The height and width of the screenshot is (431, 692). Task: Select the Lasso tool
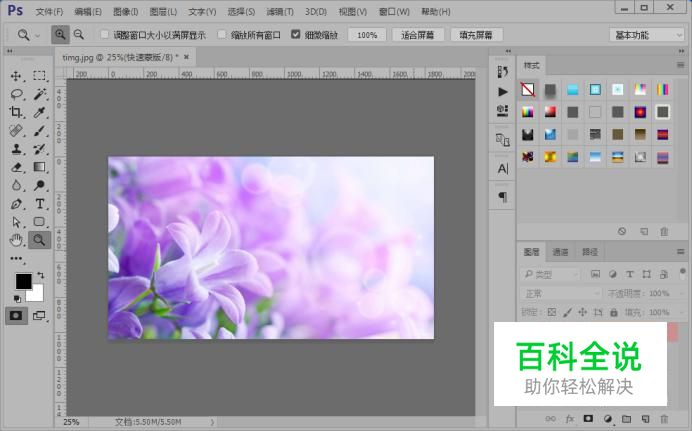pyautogui.click(x=17, y=94)
